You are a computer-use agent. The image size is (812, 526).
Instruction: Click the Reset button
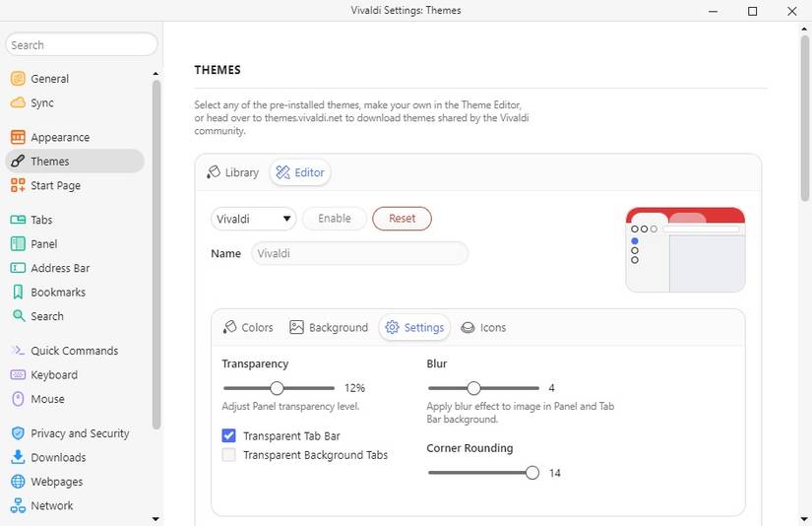click(402, 218)
